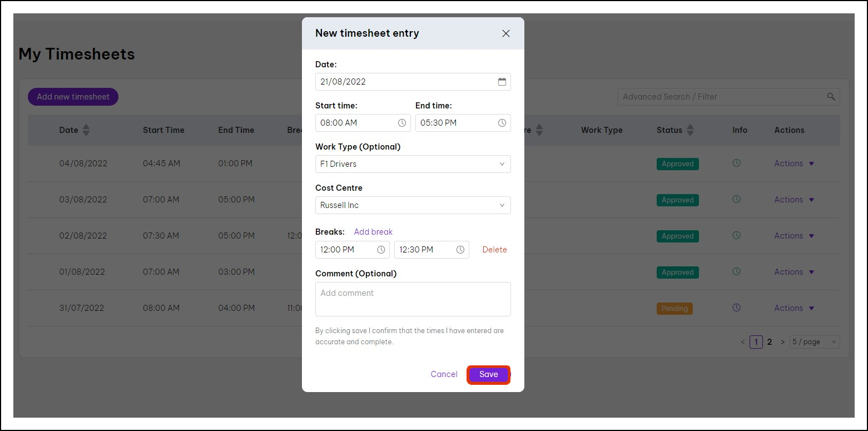Click the clock icon for 12:30 PM break
The image size is (868, 431).
(x=460, y=250)
